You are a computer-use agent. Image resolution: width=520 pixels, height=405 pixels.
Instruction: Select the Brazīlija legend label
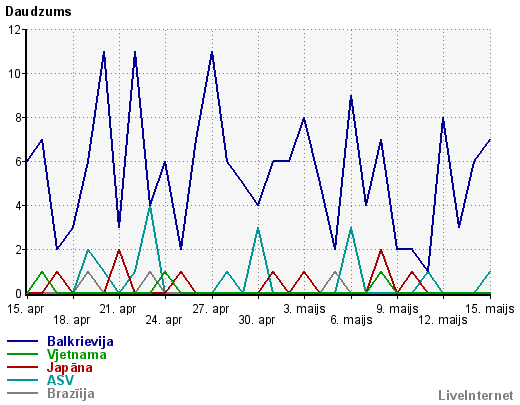pyautogui.click(x=71, y=394)
